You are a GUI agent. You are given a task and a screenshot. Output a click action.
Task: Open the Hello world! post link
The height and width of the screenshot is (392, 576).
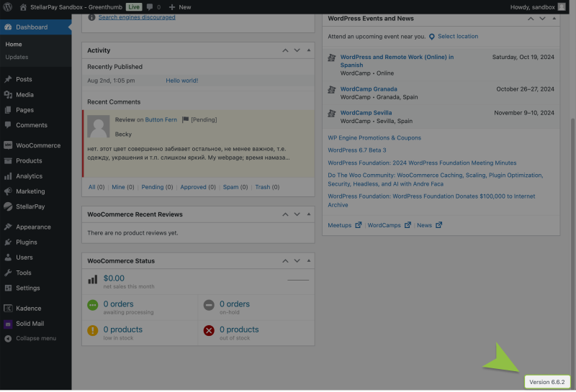(181, 81)
